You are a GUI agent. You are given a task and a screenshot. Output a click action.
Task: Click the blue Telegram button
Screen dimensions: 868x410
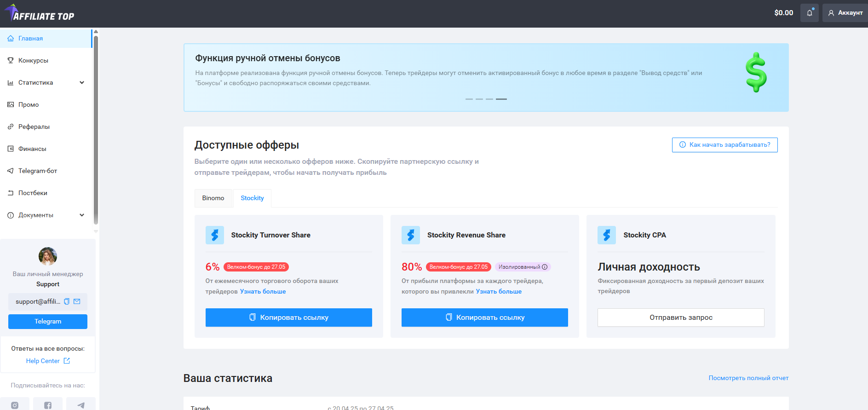(48, 322)
